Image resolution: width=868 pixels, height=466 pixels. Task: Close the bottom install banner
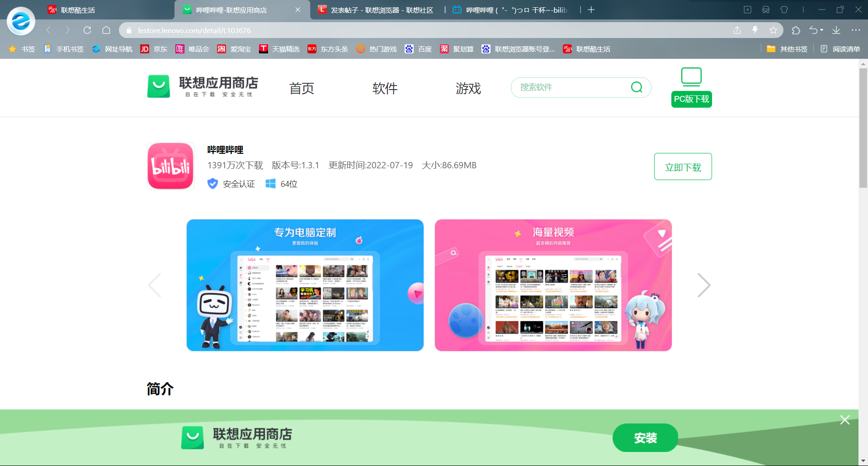pyautogui.click(x=845, y=420)
